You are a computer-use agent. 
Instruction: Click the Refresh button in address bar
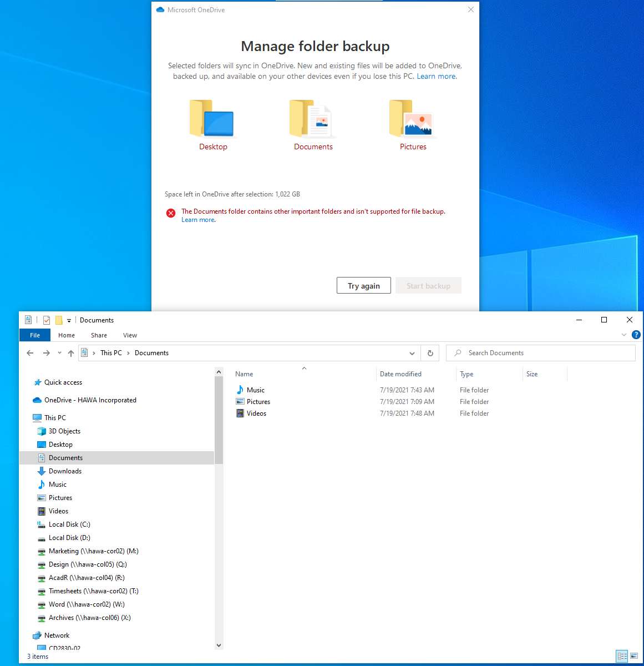click(x=430, y=353)
